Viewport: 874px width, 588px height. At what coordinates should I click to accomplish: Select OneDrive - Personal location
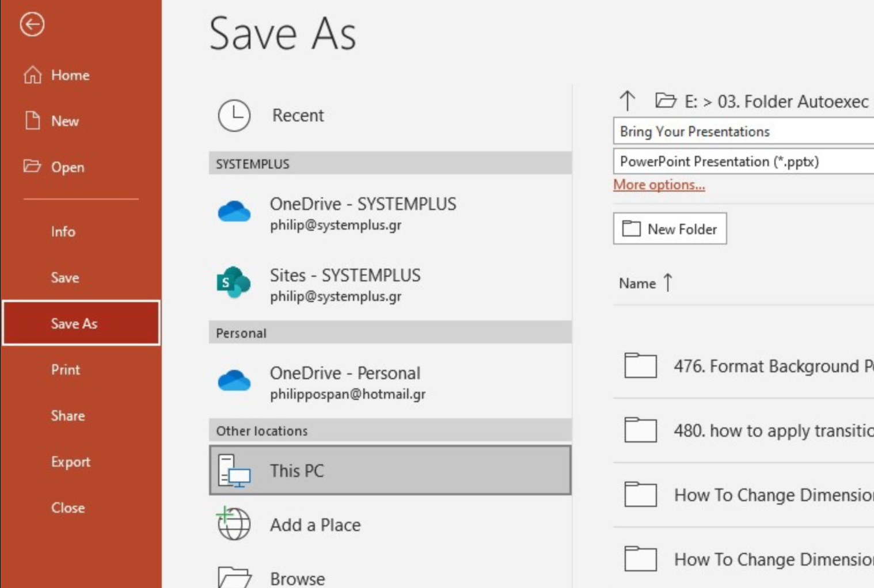pos(390,383)
